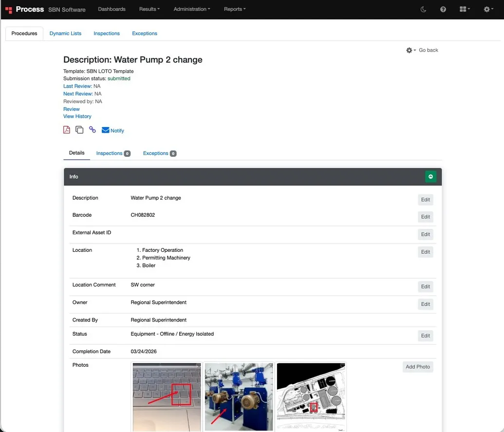Open the Results menu
The height and width of the screenshot is (432, 504).
pyautogui.click(x=149, y=9)
